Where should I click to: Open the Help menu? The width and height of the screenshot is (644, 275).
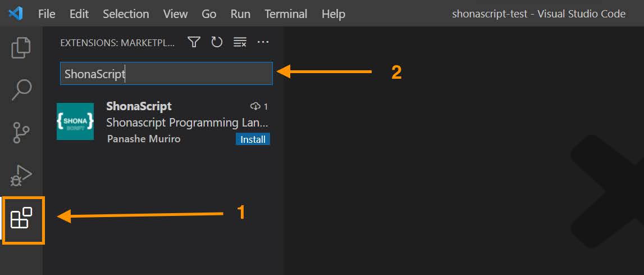pos(333,14)
